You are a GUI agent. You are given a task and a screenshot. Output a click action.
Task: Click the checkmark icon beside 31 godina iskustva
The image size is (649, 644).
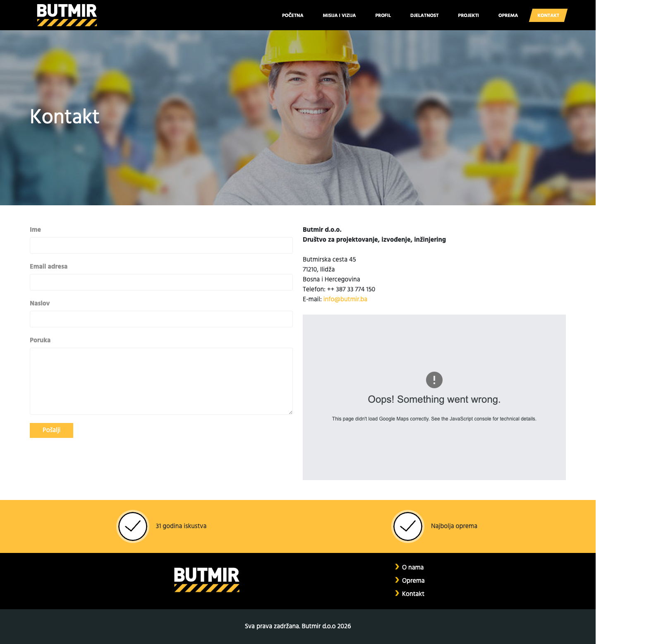133,526
